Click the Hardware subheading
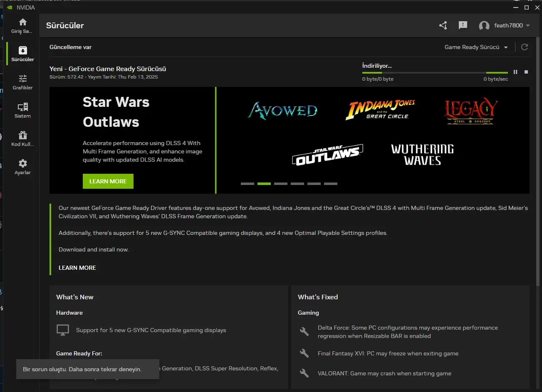 (x=69, y=313)
